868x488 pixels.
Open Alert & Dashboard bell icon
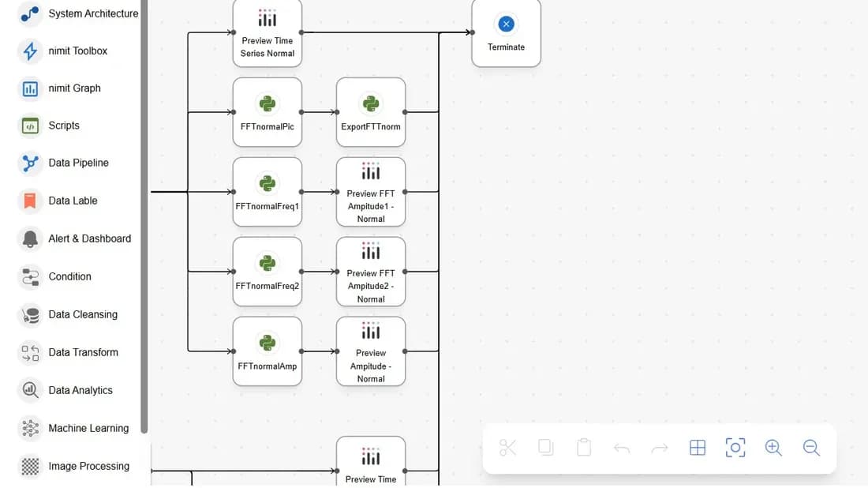[x=30, y=238]
